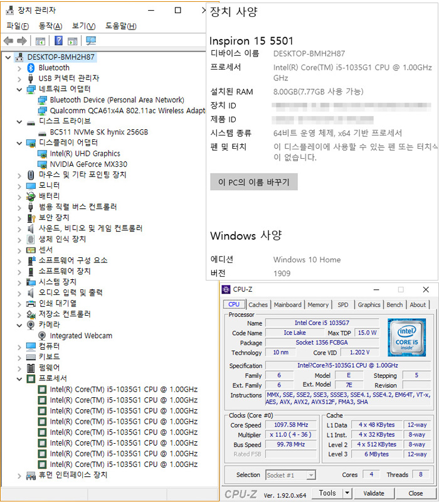Collapse the 디스크 드라이브 category
Image resolution: width=439 pixels, height=504 pixels.
point(19,122)
